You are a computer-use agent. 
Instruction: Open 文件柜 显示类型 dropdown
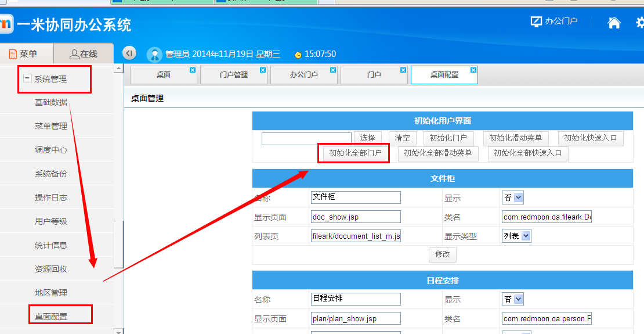pos(516,236)
